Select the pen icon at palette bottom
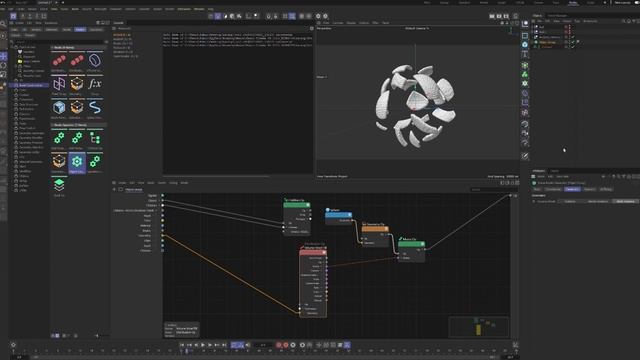640x360 pixels. pyautogui.click(x=525, y=156)
